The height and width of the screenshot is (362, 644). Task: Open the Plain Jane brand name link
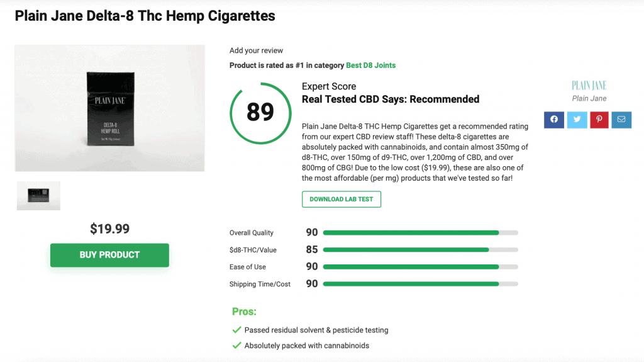click(x=589, y=98)
